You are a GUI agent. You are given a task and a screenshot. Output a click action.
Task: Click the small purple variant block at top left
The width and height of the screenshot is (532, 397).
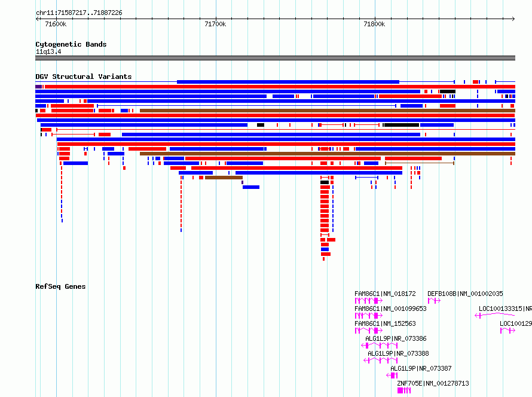38,87
